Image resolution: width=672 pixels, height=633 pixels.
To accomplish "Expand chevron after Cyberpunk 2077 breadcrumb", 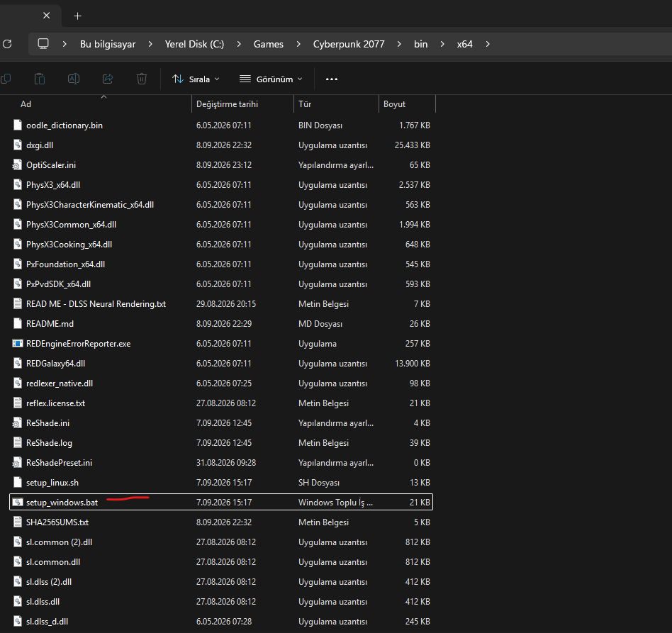I will [399, 44].
